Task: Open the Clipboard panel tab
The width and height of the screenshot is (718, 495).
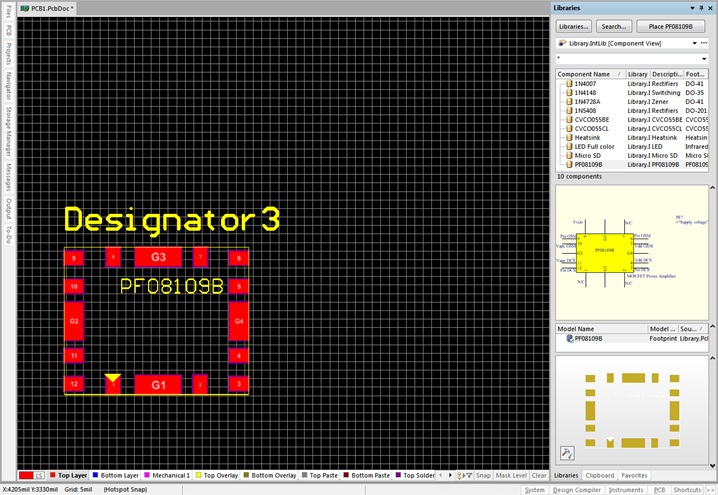Action: pos(599,475)
